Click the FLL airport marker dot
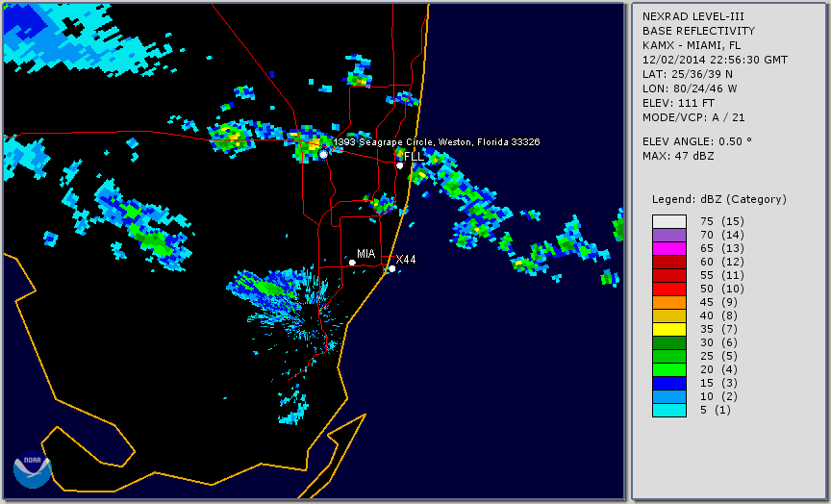The image size is (831, 504). point(399,165)
